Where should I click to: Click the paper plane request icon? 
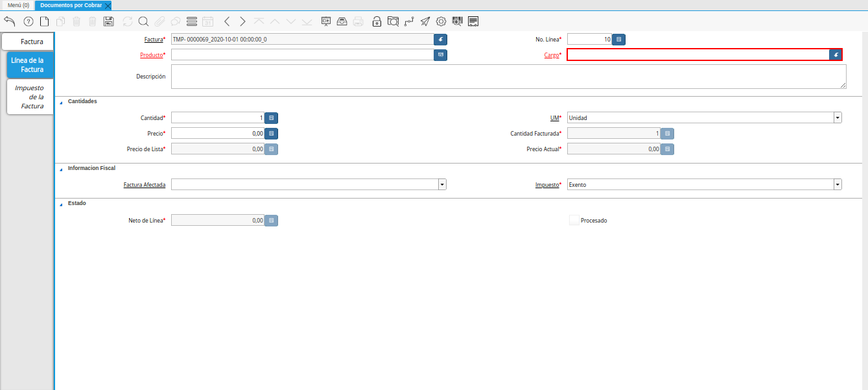(x=425, y=21)
